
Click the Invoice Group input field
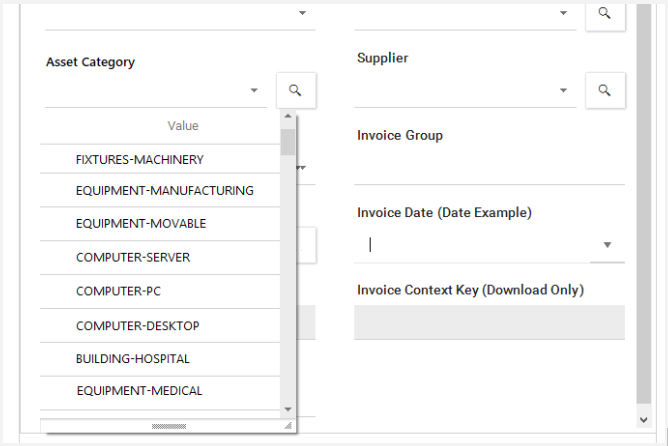pyautogui.click(x=489, y=167)
